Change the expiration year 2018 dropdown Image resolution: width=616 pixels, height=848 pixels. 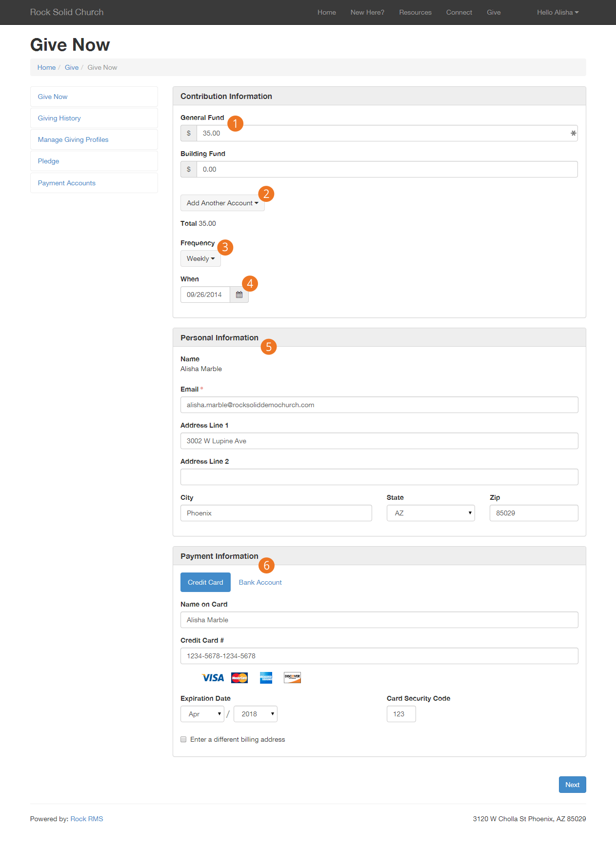(x=255, y=714)
